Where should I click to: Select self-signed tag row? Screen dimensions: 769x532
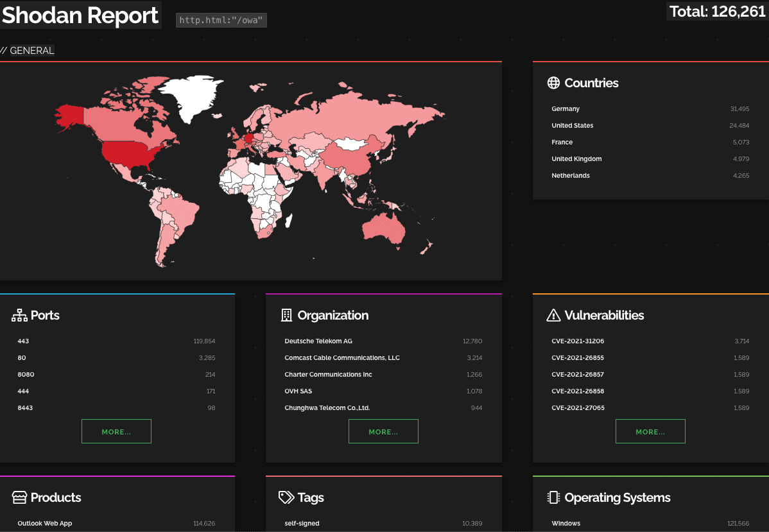pos(383,524)
